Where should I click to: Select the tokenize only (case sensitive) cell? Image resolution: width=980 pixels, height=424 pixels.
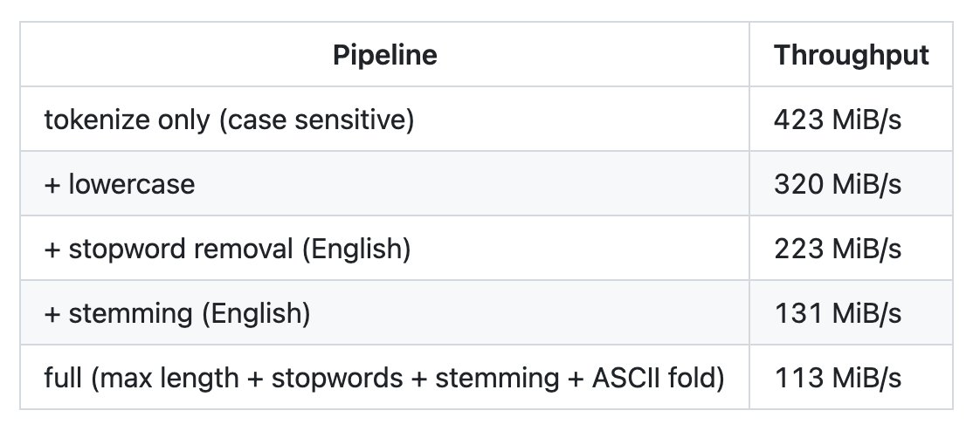click(384, 119)
